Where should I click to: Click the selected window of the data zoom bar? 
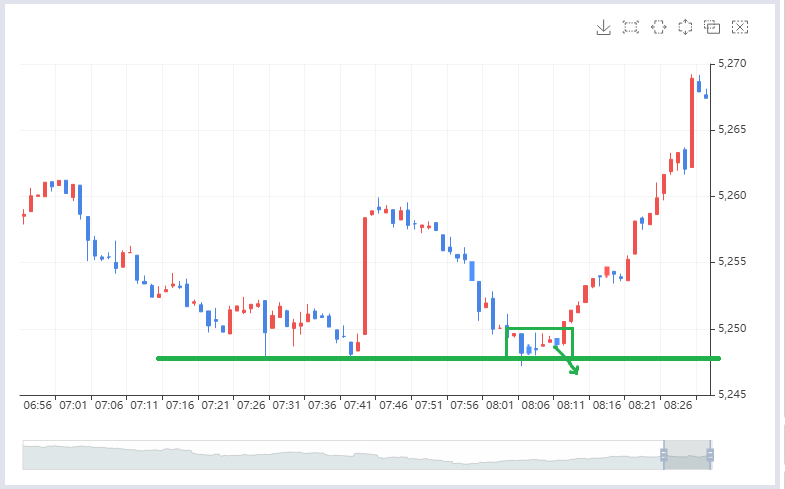(687, 455)
